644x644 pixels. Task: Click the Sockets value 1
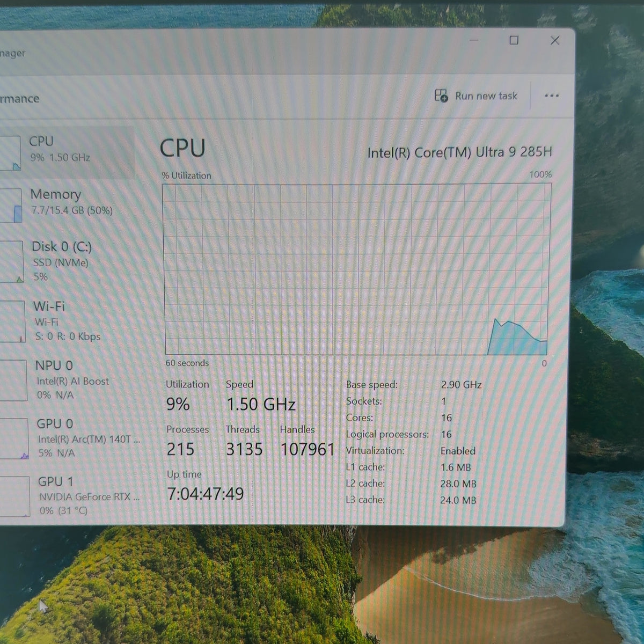pyautogui.click(x=443, y=401)
